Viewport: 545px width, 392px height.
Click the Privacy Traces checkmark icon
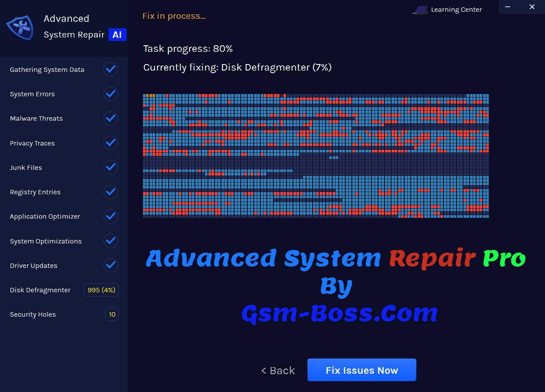point(111,143)
